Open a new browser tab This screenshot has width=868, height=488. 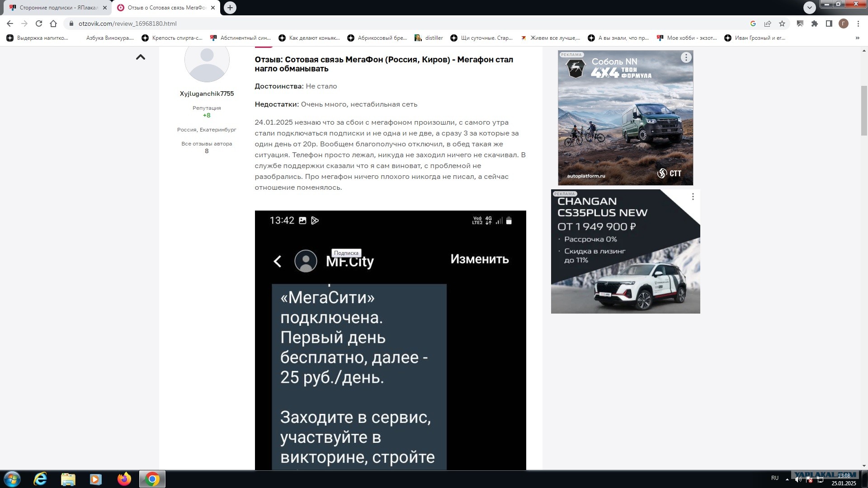coord(230,8)
